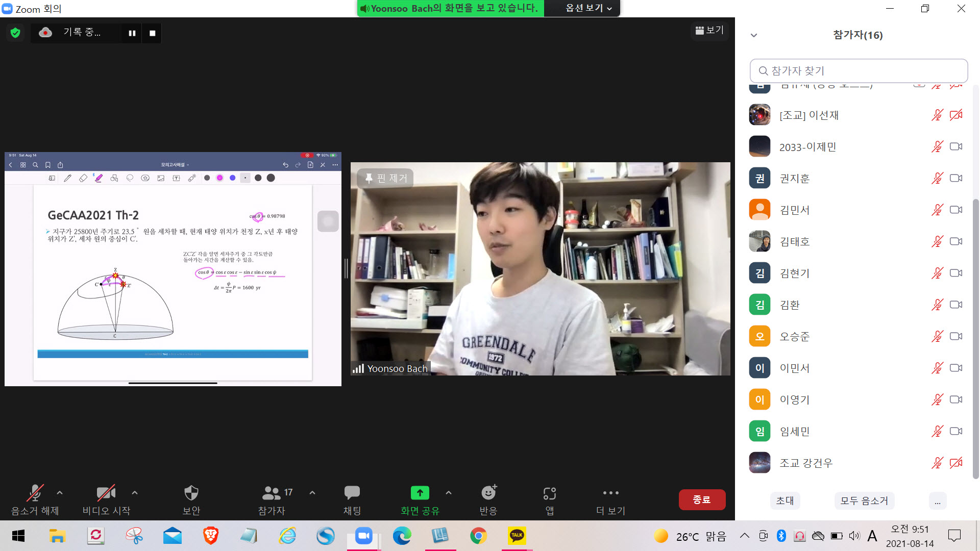Collapse participants panel with top chevron
Viewport: 980px width, 551px height.
754,35
